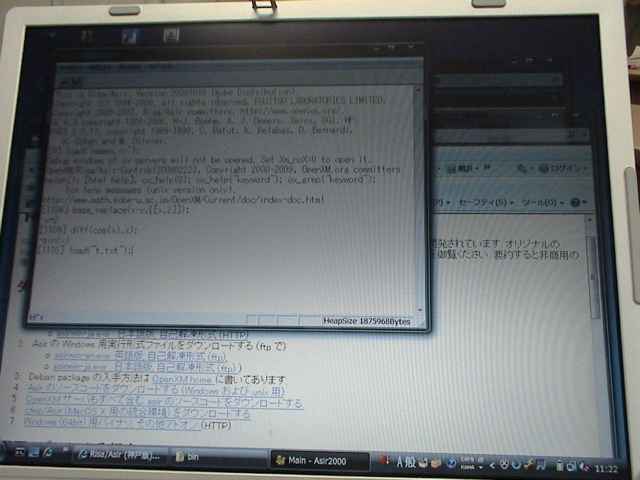Click the IME A input mode indicator
Image resolution: width=640 pixels, height=480 pixels.
[x=400, y=462]
